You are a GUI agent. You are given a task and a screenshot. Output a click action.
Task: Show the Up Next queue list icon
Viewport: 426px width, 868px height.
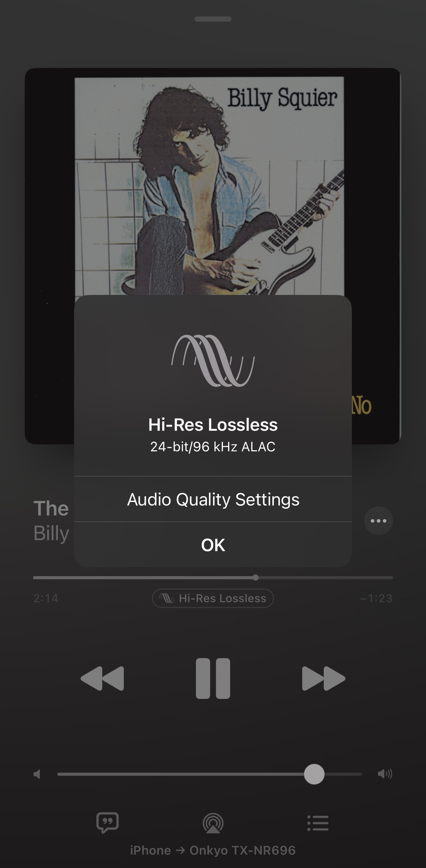(x=318, y=823)
